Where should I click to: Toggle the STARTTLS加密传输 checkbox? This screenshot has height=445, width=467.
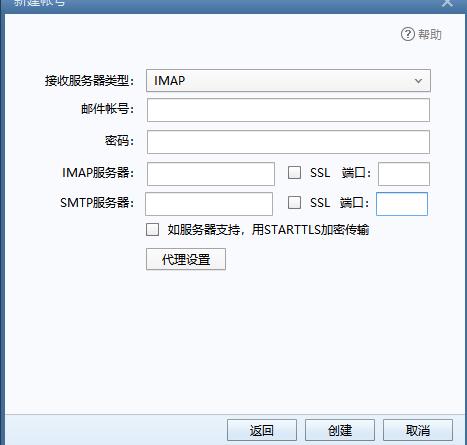153,230
